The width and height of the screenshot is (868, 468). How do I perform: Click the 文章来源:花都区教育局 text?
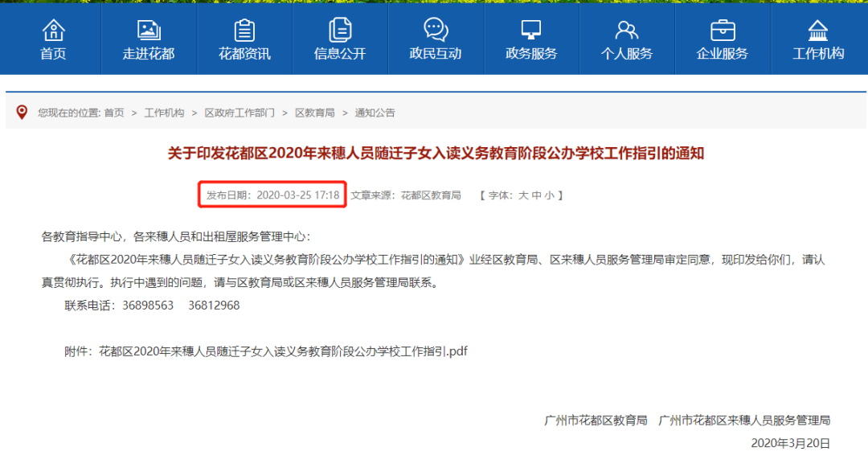tap(406, 195)
